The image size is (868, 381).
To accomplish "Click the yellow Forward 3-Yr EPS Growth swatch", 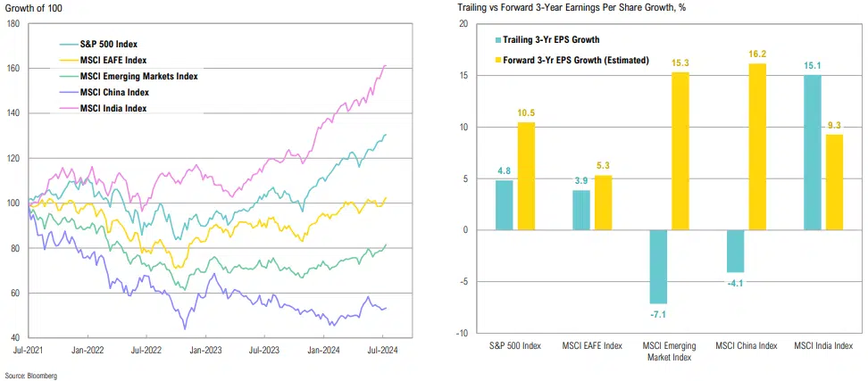I will click(x=498, y=61).
